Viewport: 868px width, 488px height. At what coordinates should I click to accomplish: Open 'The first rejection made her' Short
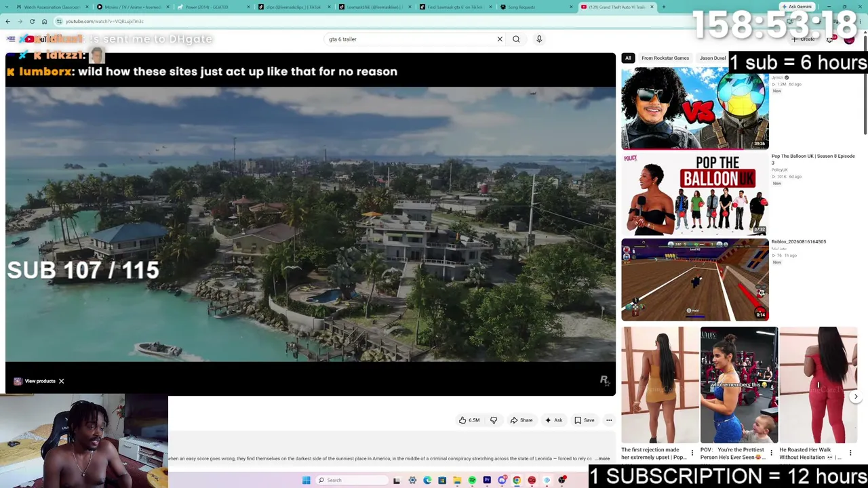coord(660,385)
